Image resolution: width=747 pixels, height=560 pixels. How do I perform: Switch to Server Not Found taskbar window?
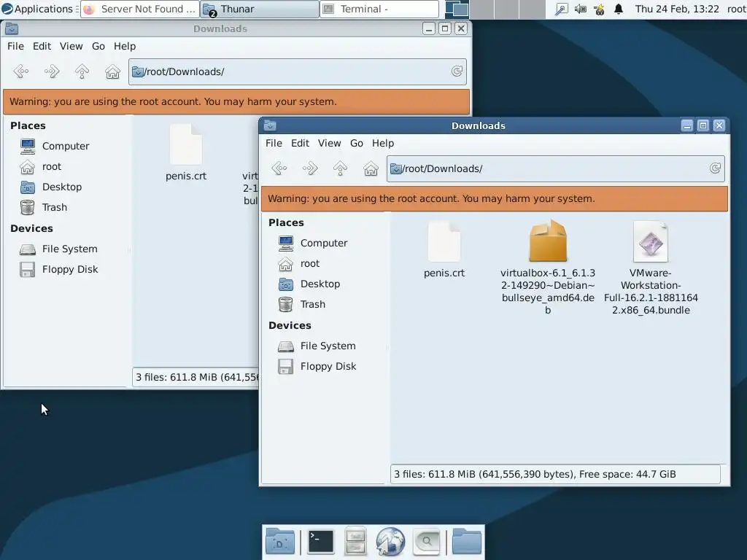140,9
